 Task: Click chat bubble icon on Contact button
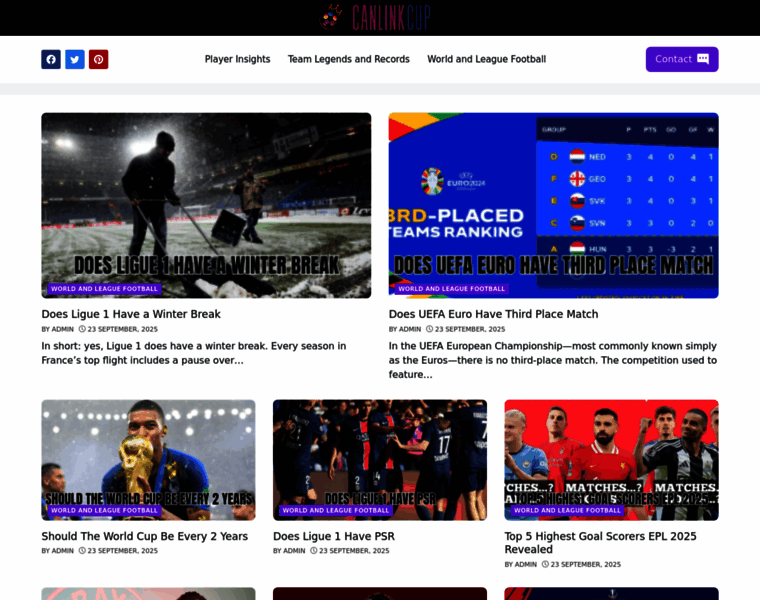[702, 59]
